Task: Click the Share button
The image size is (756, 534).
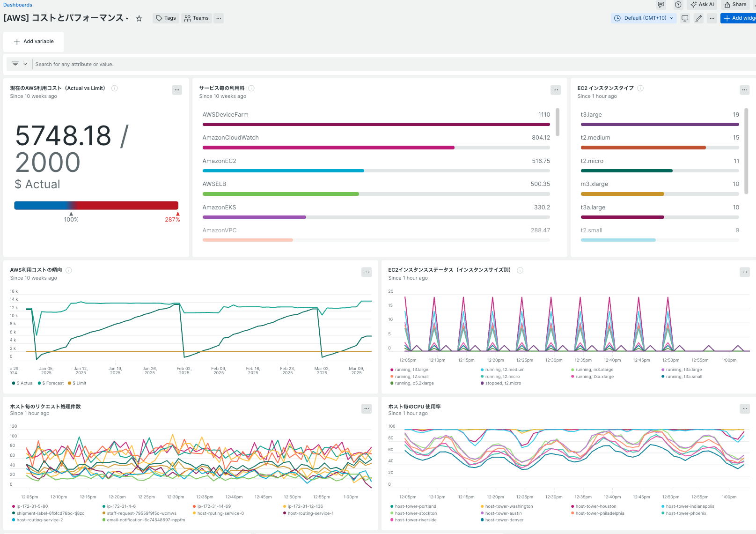Action: [735, 5]
